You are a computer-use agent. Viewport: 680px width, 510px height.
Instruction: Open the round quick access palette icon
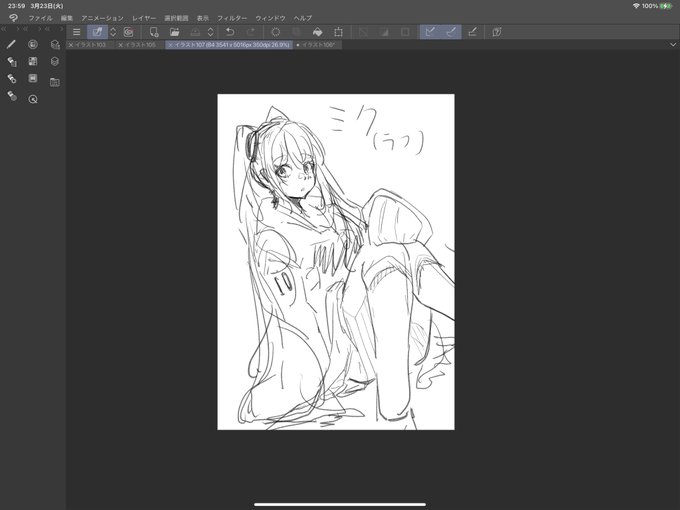point(33,44)
